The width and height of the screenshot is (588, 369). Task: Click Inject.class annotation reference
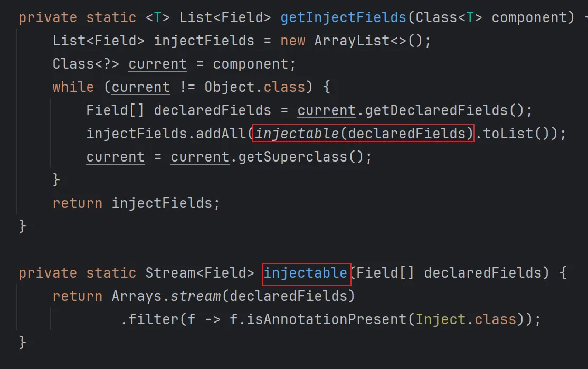click(x=466, y=319)
